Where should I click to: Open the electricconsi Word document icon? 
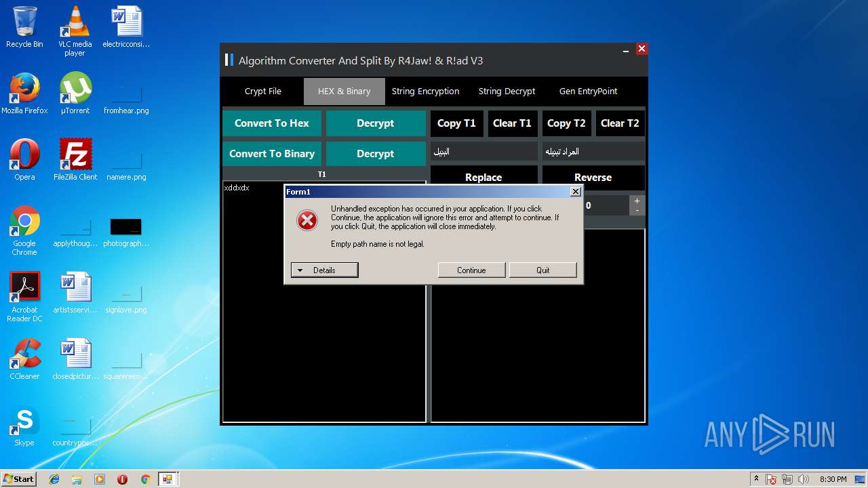[x=126, y=27]
